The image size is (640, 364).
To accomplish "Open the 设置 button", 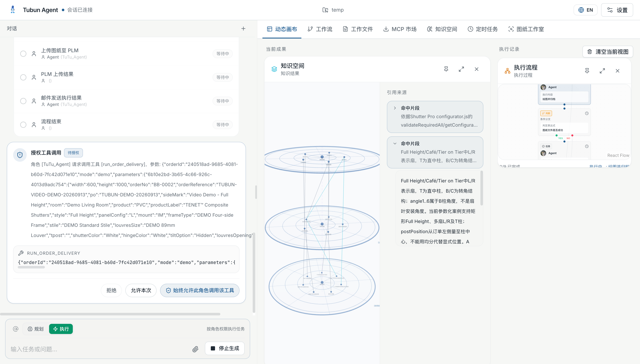I will tap(617, 10).
